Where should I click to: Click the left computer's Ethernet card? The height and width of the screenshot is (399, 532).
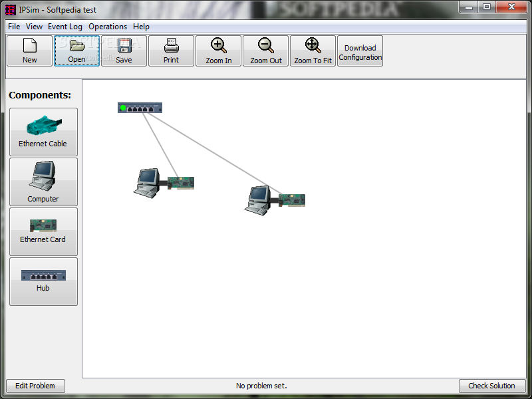pyautogui.click(x=181, y=182)
